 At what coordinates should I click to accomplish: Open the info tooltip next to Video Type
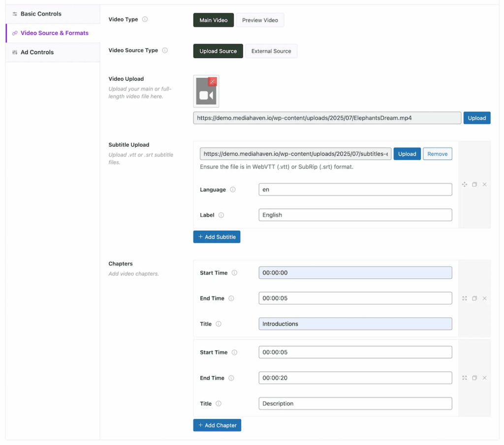(145, 19)
